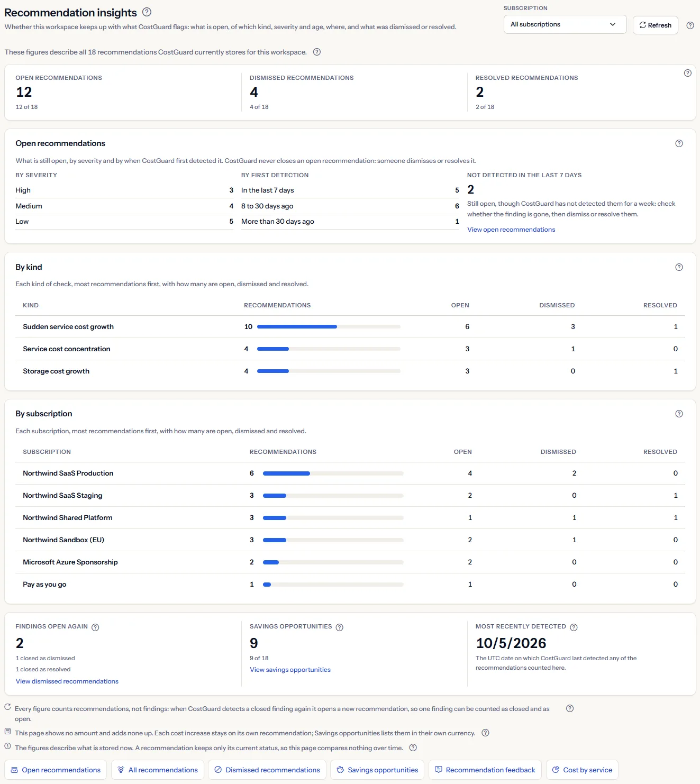Click the 'KIND' column header

(x=31, y=305)
